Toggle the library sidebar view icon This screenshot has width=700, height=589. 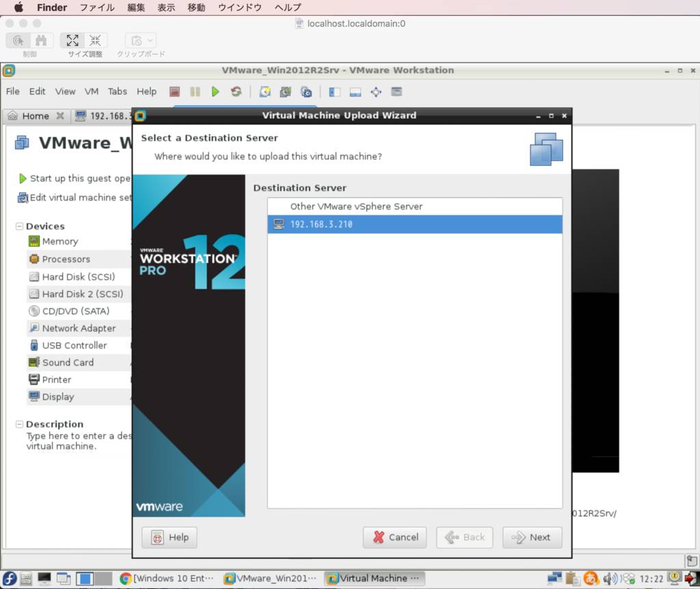click(334, 92)
